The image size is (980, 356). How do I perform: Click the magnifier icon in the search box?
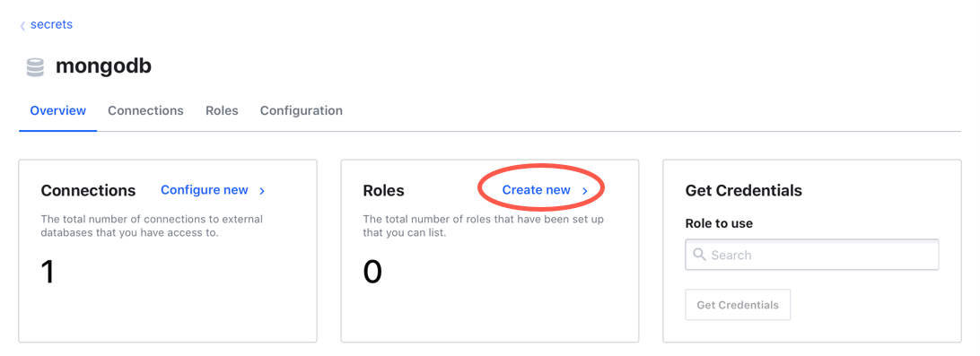[699, 254]
